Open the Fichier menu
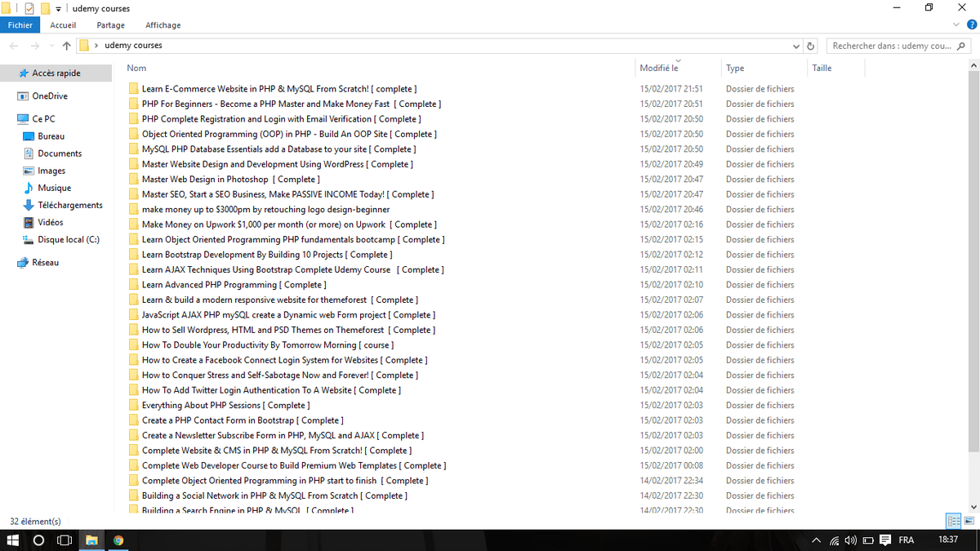 coord(20,25)
